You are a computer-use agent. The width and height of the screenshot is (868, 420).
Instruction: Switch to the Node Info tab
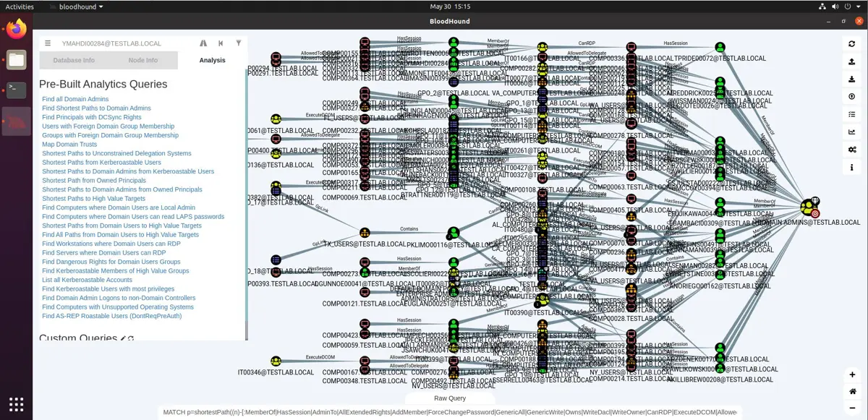click(x=143, y=60)
